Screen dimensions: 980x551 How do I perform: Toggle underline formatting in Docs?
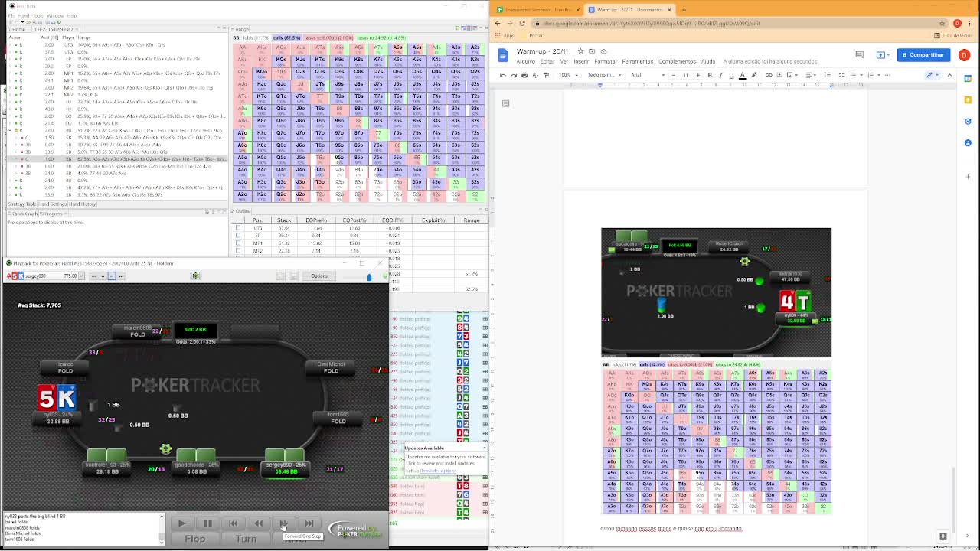point(731,75)
